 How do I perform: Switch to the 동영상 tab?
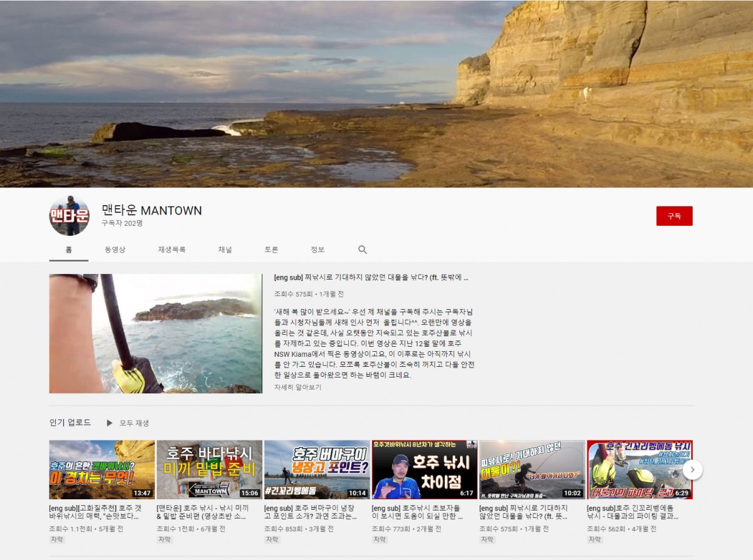tap(115, 250)
